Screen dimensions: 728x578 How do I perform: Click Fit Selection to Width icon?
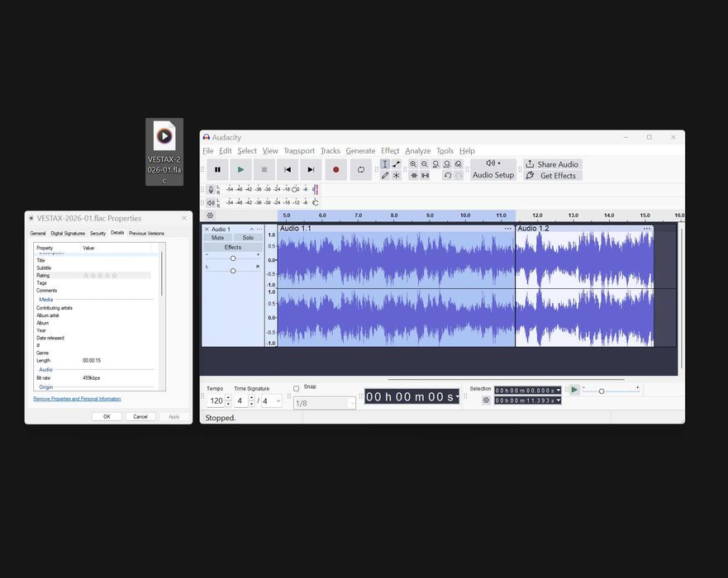pos(435,164)
